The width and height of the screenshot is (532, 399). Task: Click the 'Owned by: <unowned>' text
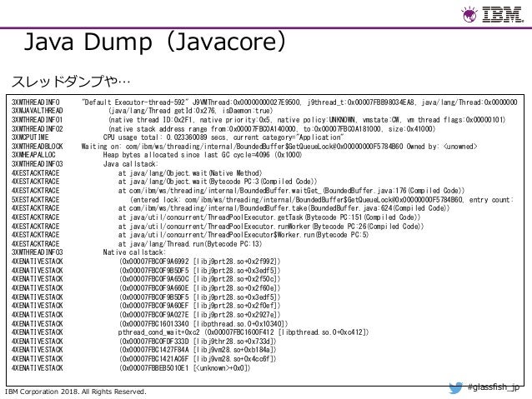click(x=442, y=147)
